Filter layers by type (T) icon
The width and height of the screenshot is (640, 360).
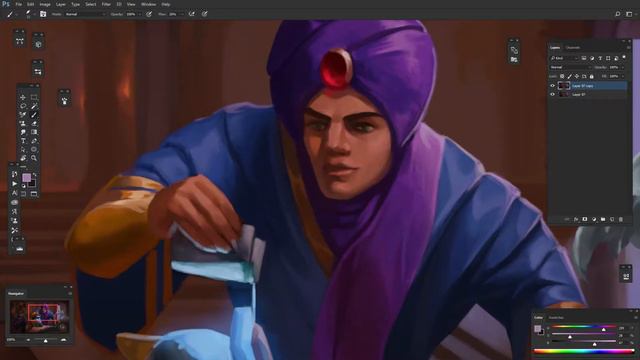coord(600,58)
